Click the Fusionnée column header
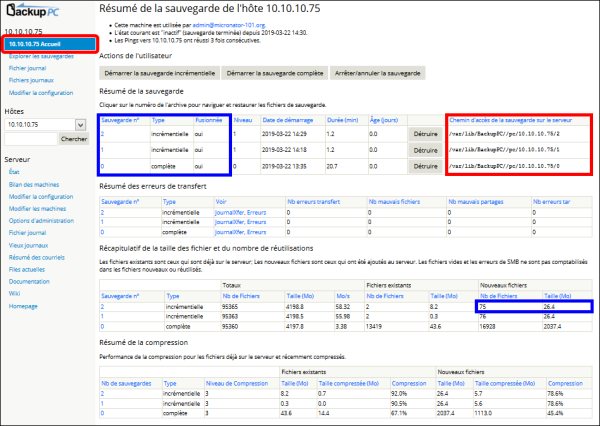Screen dimensions: 600x426 209,120
